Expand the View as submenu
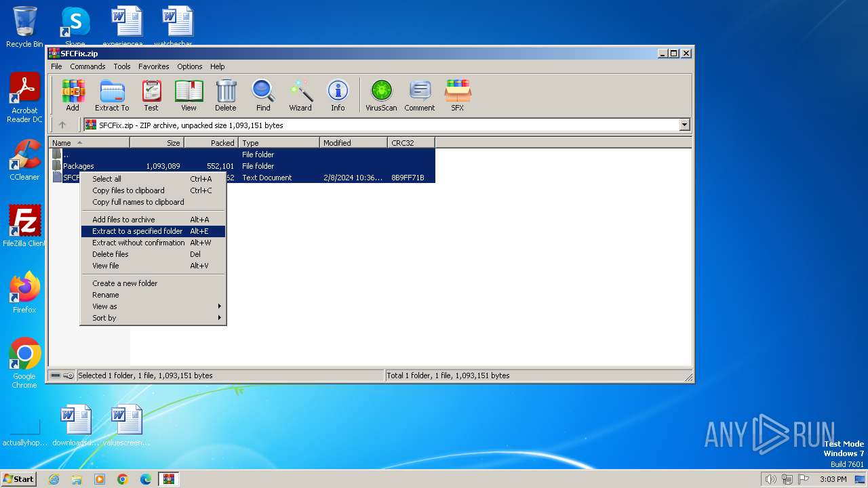 click(x=153, y=306)
